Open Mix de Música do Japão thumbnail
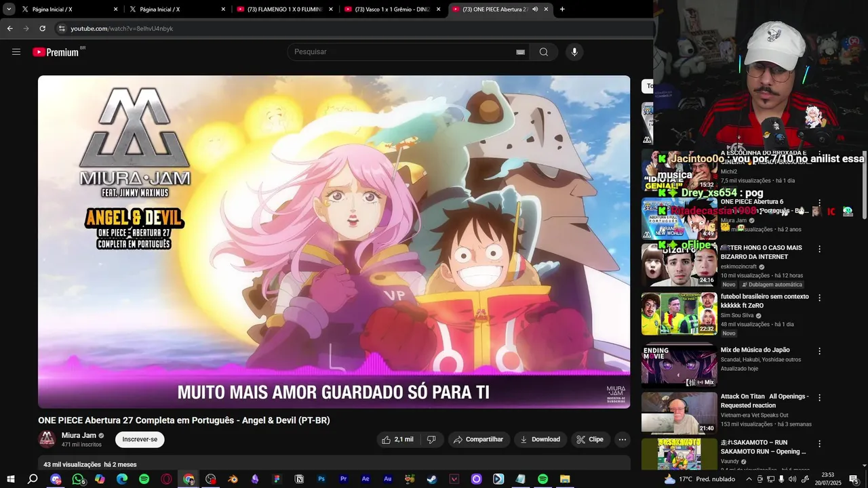Viewport: 868px width, 488px height. pyautogui.click(x=679, y=367)
